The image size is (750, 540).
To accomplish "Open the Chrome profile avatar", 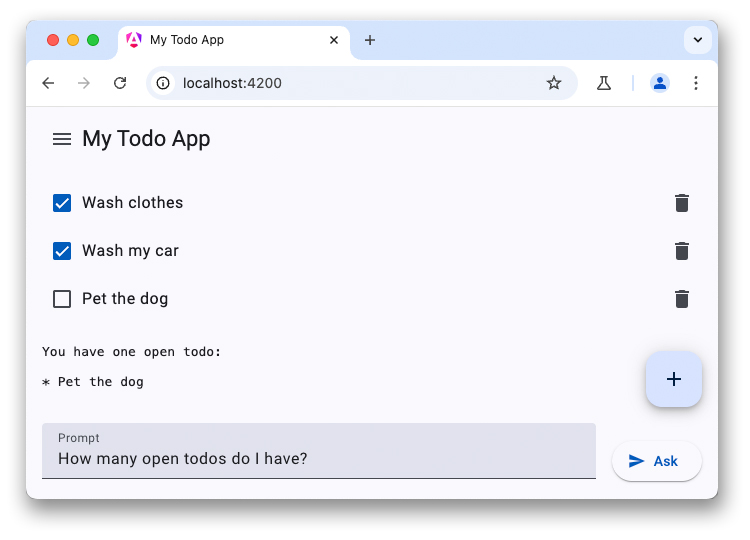I will tap(660, 83).
